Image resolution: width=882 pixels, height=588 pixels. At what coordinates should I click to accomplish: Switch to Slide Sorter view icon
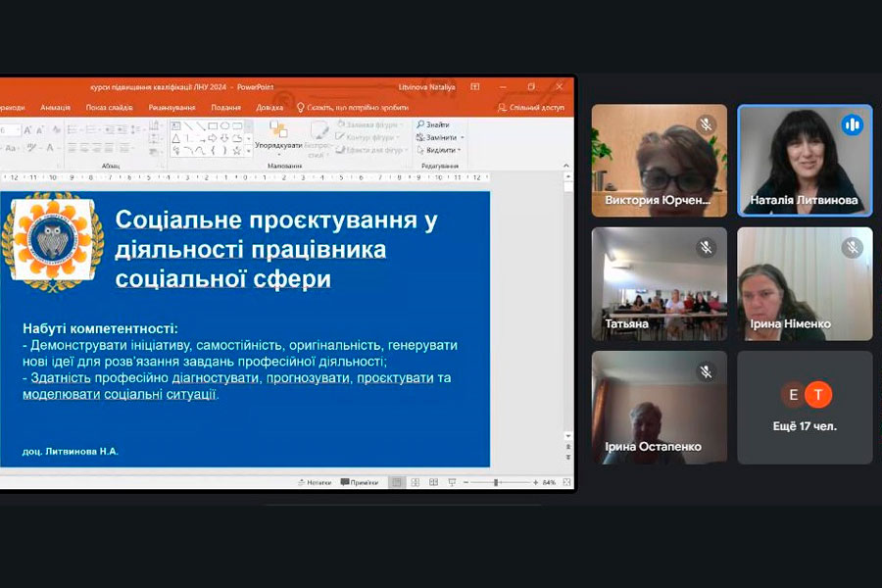pos(415,482)
